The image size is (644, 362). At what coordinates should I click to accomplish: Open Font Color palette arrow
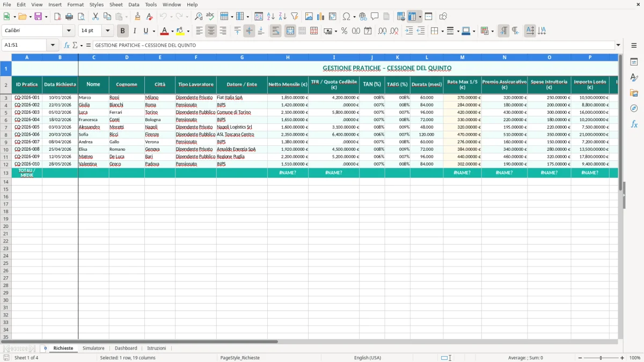pos(172,31)
